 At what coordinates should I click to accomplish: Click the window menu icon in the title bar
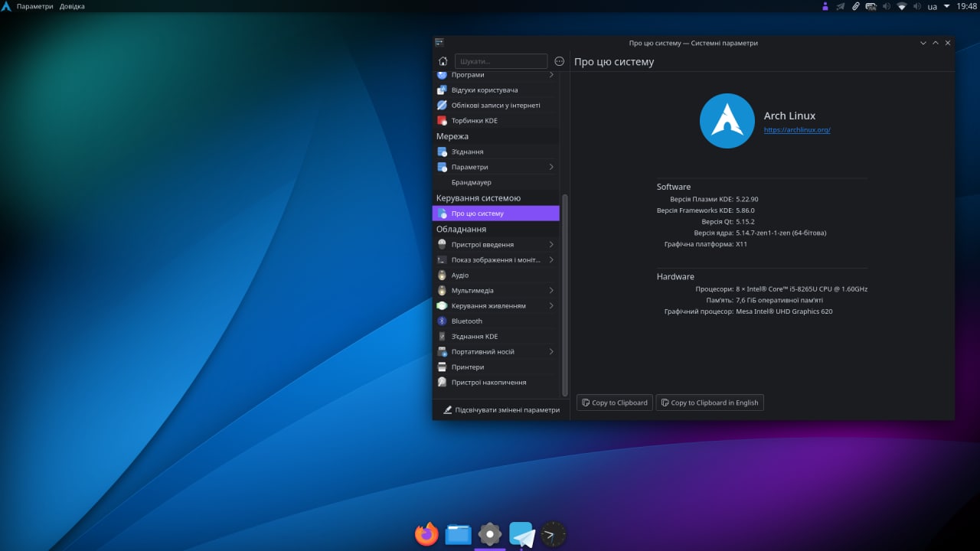click(x=439, y=43)
